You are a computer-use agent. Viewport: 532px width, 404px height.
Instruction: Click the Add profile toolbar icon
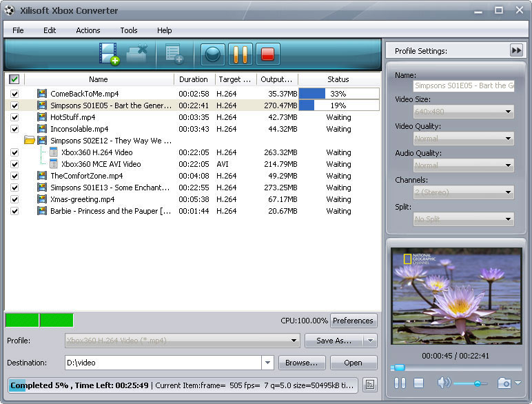pos(174,54)
